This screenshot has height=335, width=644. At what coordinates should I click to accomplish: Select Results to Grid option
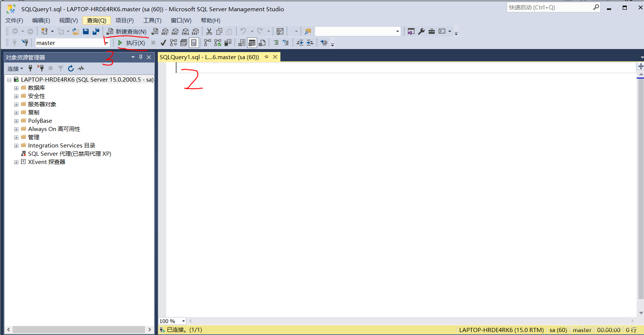point(252,43)
